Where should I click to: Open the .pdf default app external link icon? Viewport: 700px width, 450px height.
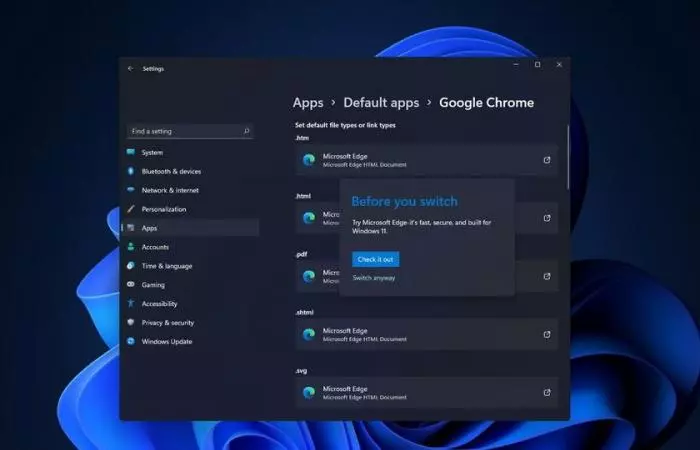[x=547, y=276]
